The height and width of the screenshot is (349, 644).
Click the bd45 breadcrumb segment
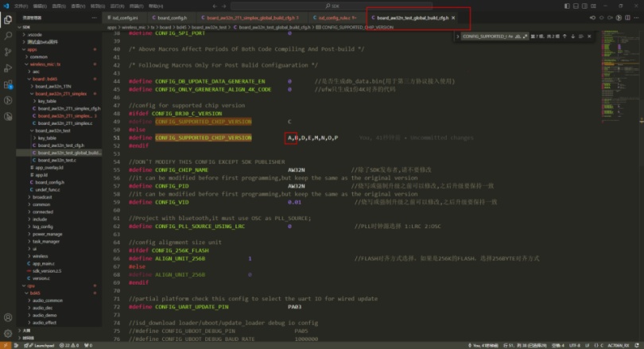click(x=181, y=27)
